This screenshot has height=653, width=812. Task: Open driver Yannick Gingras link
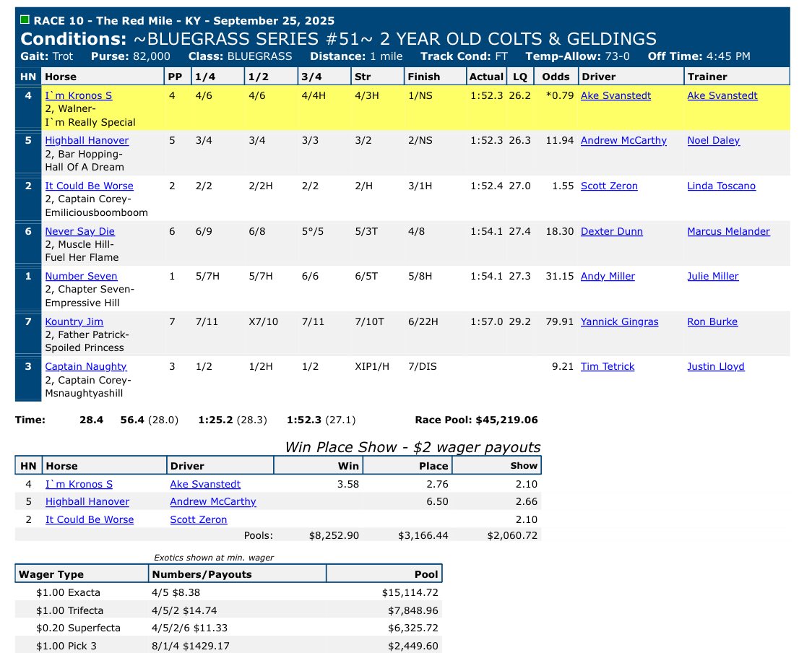click(619, 321)
